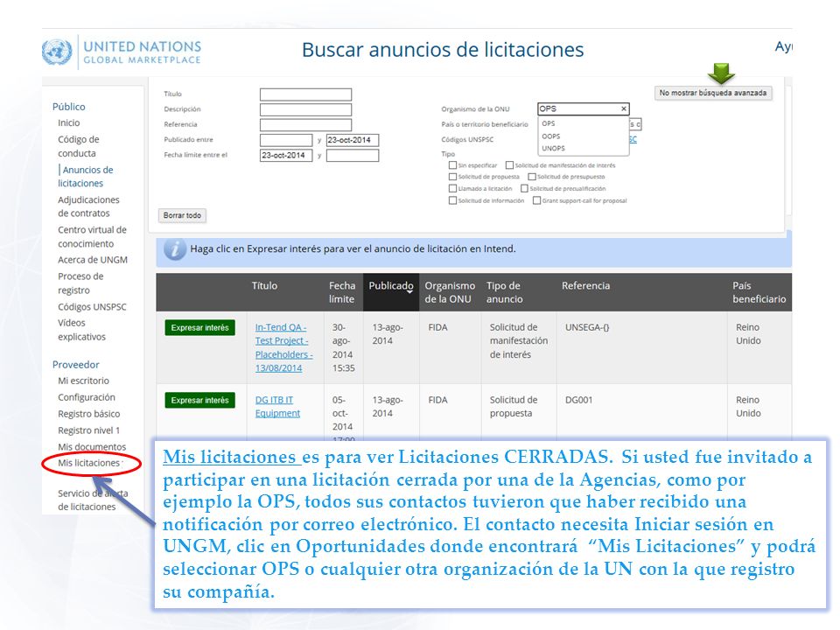Click the Proveedor section heading
The height and width of the screenshot is (630, 840).
pos(75,365)
